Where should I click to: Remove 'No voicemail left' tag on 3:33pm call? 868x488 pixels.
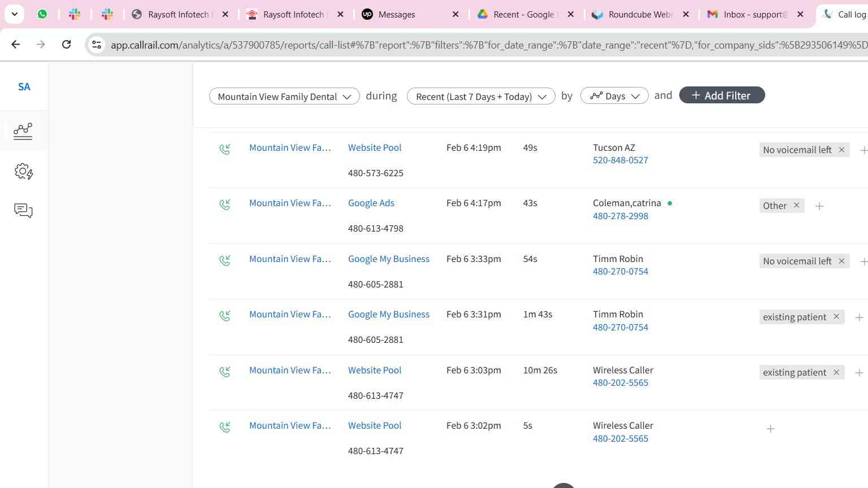click(841, 261)
